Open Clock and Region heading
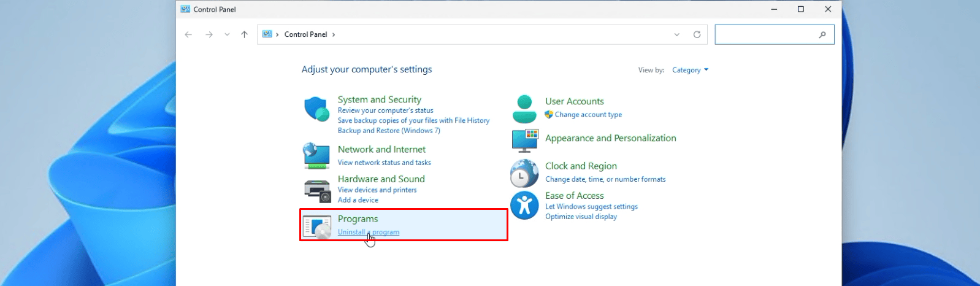 pos(581,166)
